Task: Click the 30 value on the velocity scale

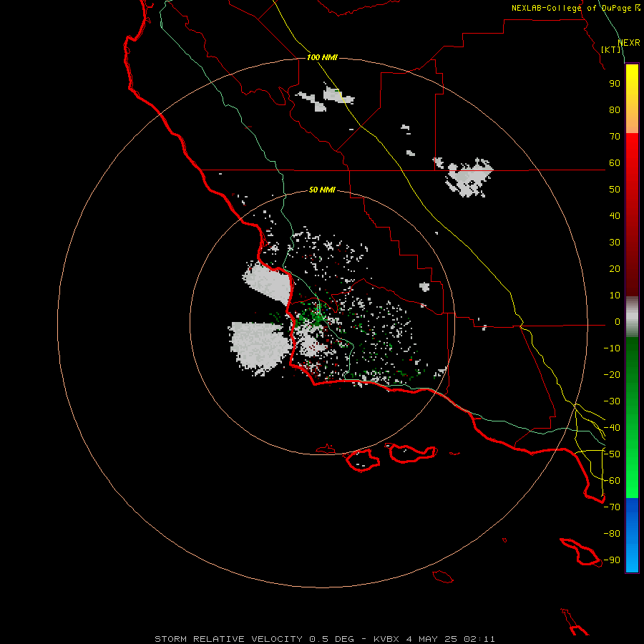Action: pyautogui.click(x=615, y=243)
